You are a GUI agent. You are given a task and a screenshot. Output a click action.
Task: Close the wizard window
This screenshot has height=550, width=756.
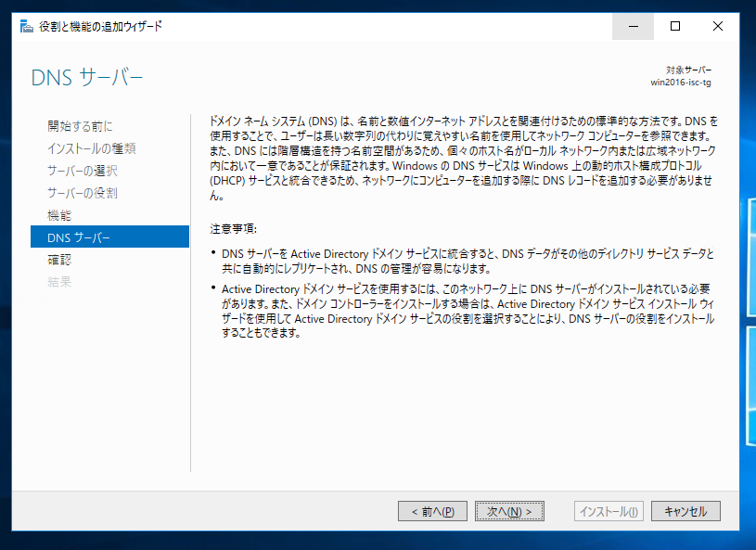pos(717,27)
